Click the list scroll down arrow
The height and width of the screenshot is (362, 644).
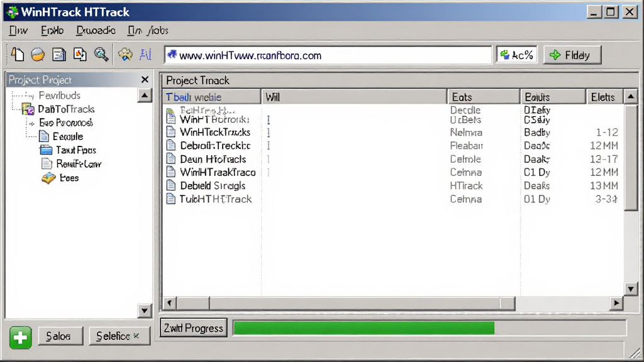(631, 289)
